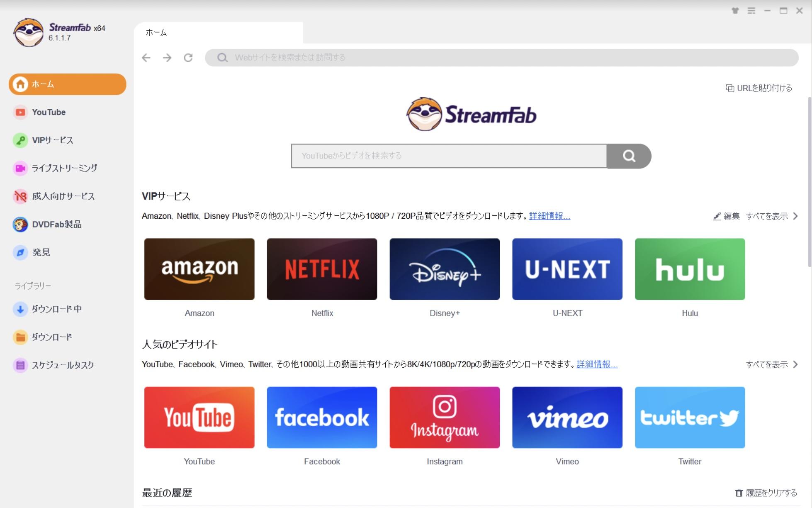812x508 pixels.
Task: Open the hamburger menu in title bar
Action: pyautogui.click(x=751, y=11)
